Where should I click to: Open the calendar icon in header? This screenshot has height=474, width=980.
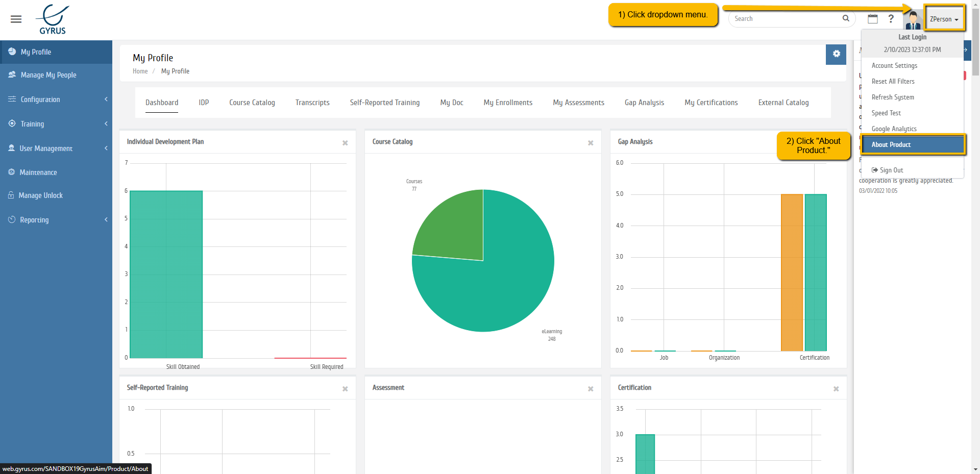[x=873, y=19]
